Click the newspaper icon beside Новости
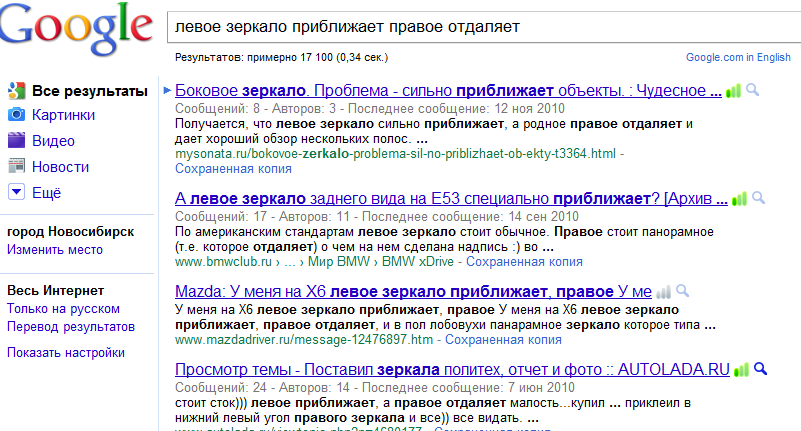Viewport: 801px width, 431px height. coord(16,166)
